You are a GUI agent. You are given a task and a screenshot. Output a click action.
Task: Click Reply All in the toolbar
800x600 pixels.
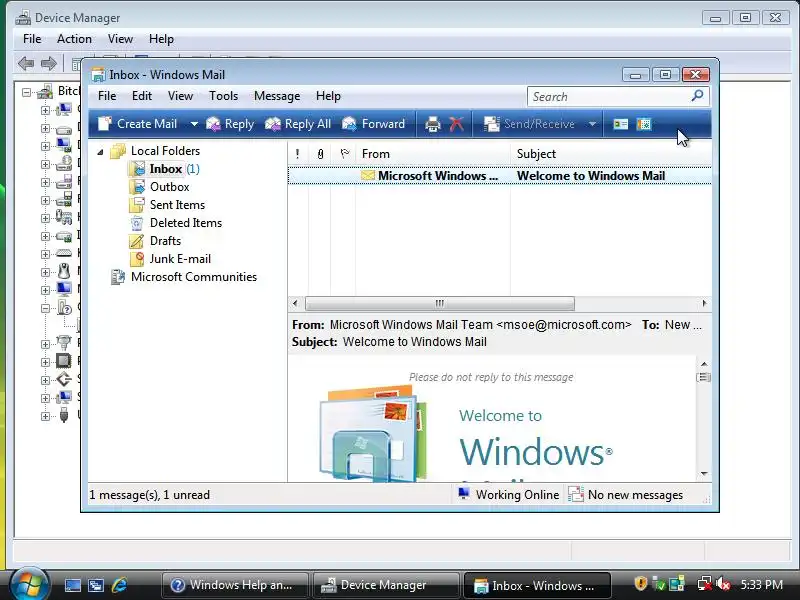click(x=298, y=124)
